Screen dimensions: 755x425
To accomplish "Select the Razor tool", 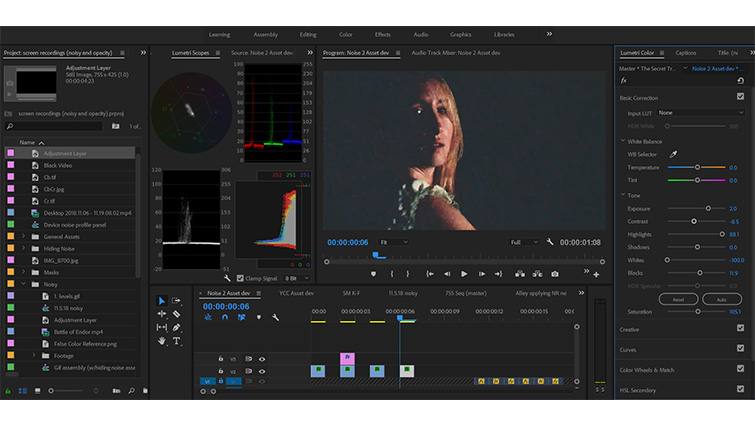I will click(x=176, y=314).
